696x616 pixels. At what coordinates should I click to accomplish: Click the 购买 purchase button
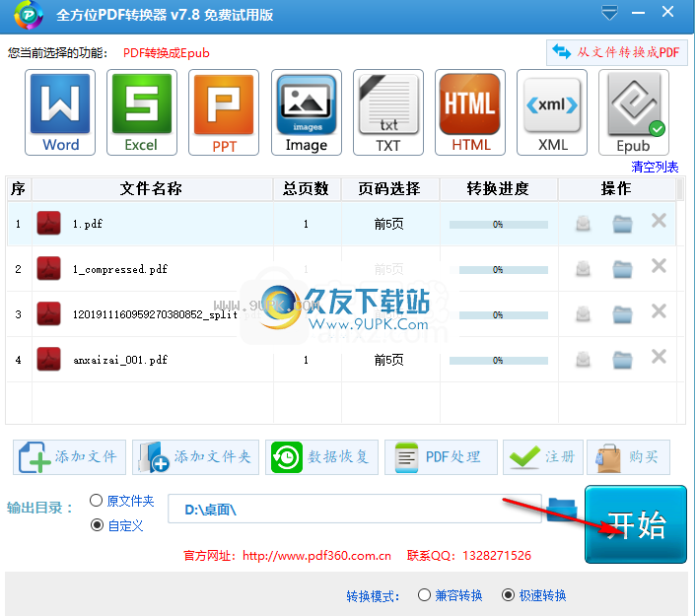click(628, 457)
